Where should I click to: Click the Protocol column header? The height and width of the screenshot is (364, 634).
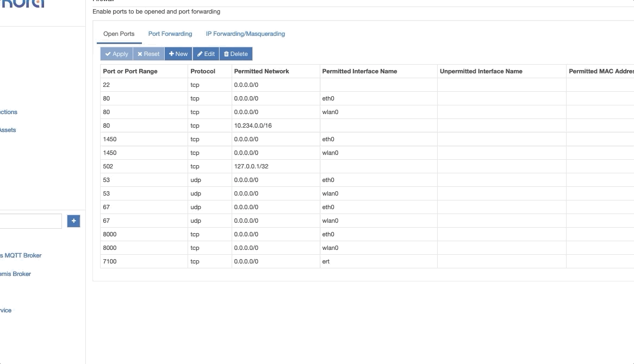click(201, 71)
